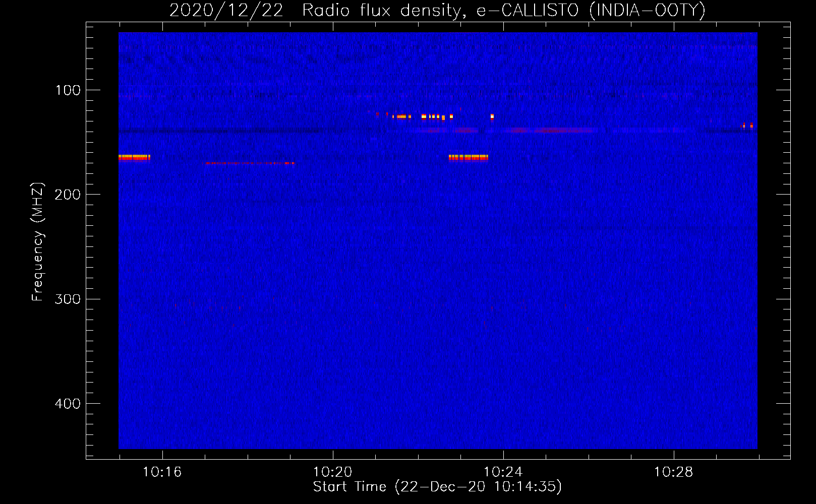Select the 10:20 time tick label
The image size is (816, 504).
tap(332, 472)
